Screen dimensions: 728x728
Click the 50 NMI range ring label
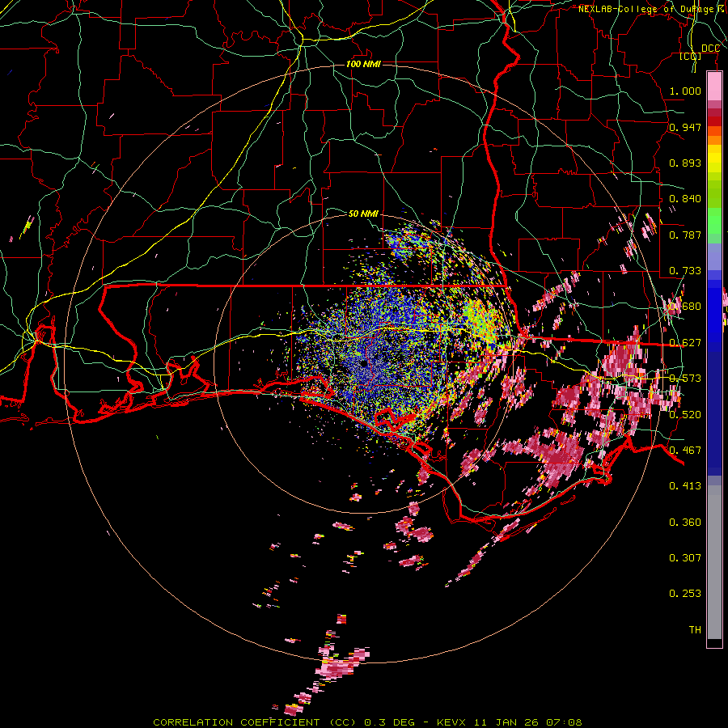click(363, 214)
